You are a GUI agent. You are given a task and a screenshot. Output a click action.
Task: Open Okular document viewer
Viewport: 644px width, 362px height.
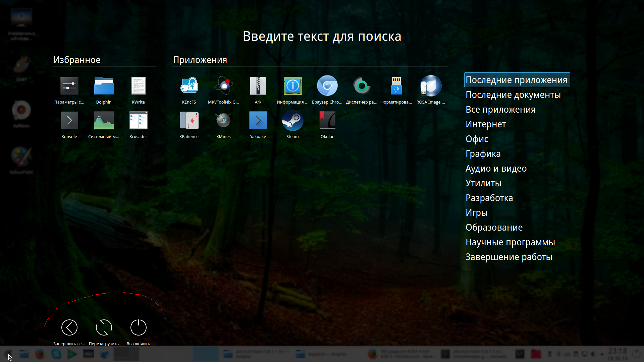point(327,121)
